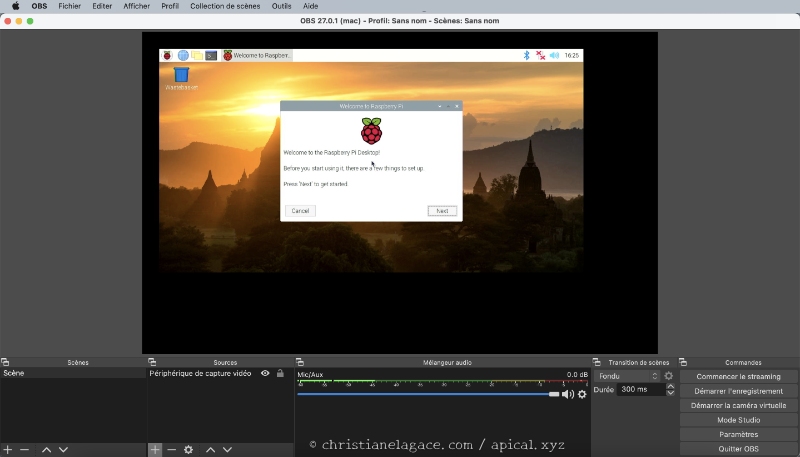Open the Apple menu
Viewport: 800px width, 457px height.
(15, 6)
